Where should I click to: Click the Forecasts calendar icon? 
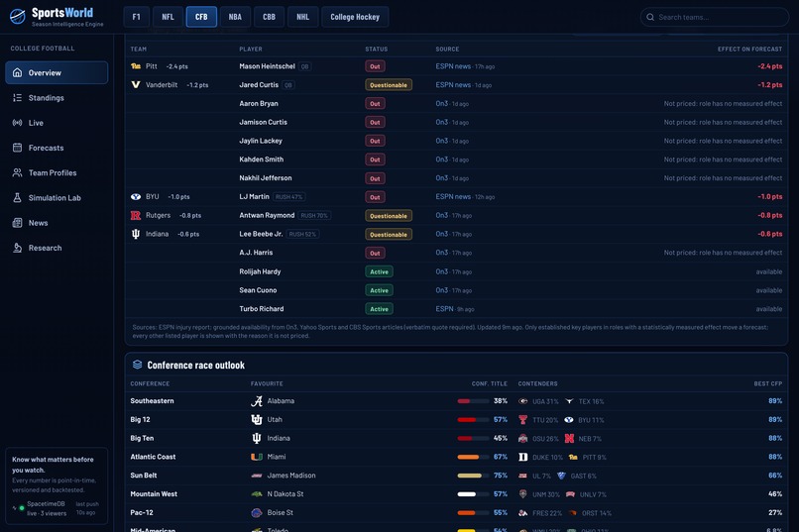pos(17,148)
